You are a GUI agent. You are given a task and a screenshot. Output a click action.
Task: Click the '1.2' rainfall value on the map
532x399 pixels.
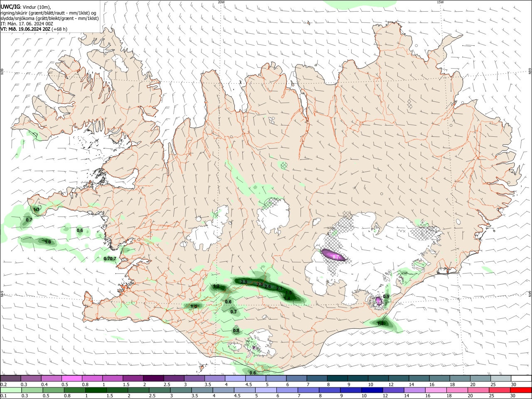tap(216, 286)
